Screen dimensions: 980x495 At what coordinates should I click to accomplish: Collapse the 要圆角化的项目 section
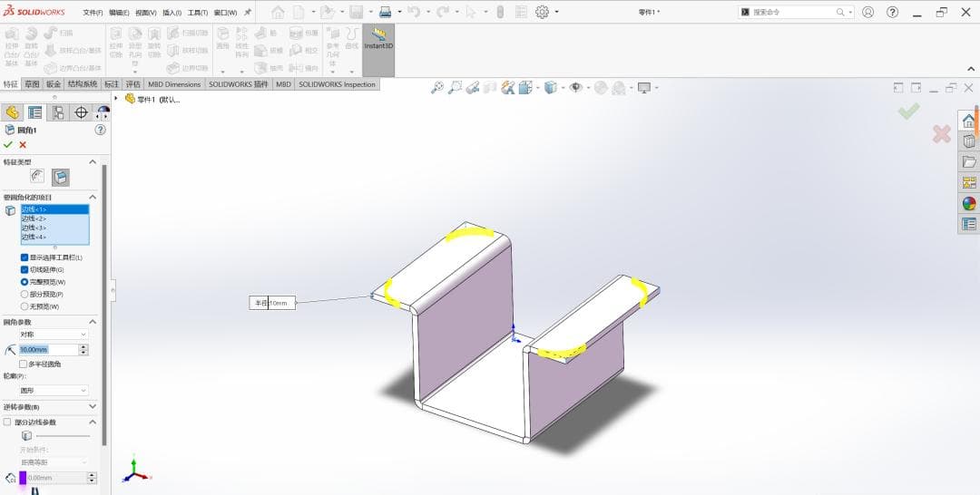click(x=93, y=197)
